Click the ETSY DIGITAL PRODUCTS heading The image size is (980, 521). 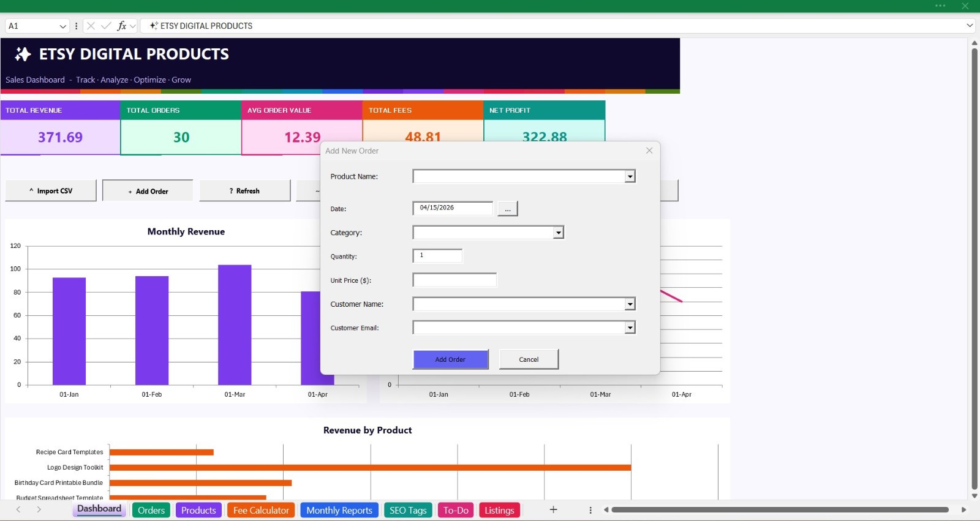point(134,54)
